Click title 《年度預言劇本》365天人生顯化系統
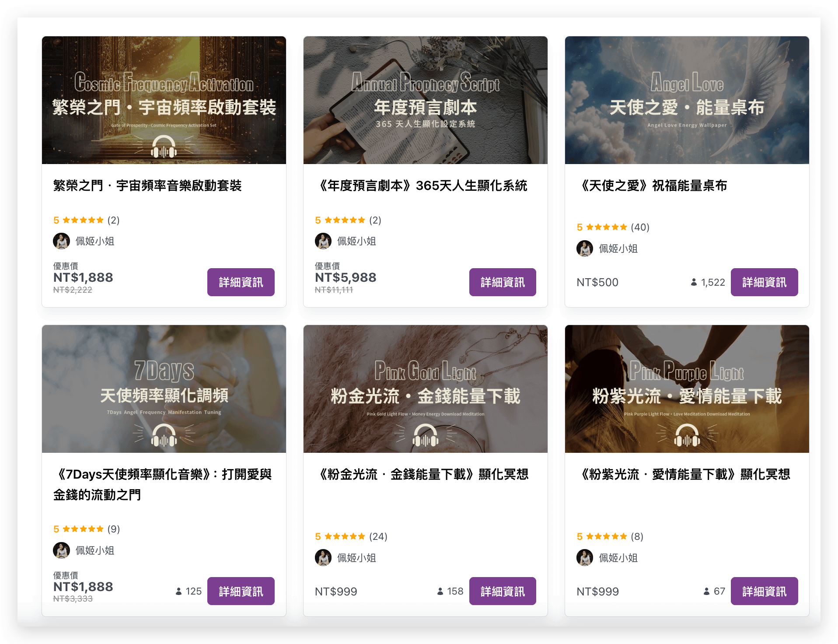 coord(422,185)
